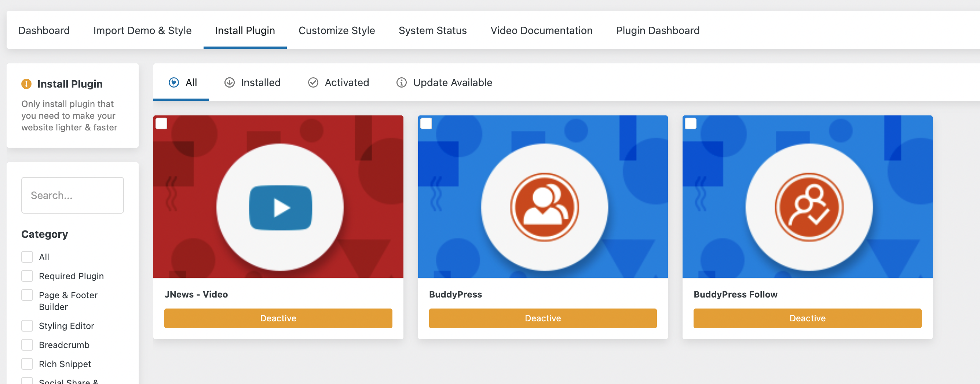This screenshot has width=980, height=384.
Task: Check the Styling Editor category
Action: click(x=27, y=326)
